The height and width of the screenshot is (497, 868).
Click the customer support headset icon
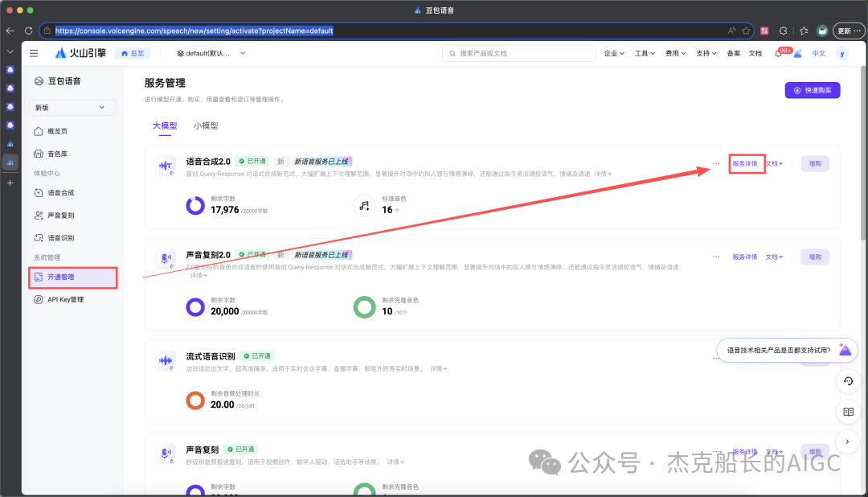pyautogui.click(x=848, y=381)
